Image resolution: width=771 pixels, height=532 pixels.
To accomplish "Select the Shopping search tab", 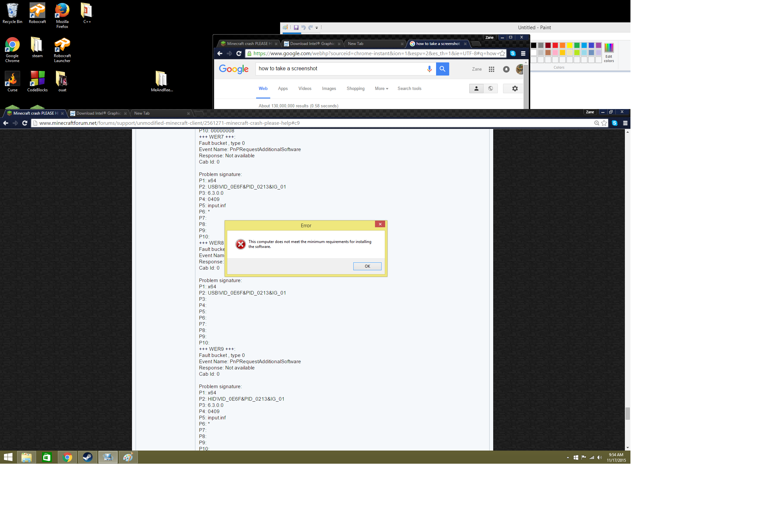I will [x=355, y=89].
